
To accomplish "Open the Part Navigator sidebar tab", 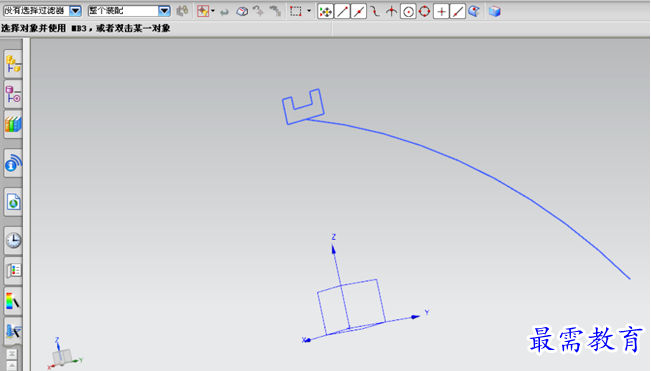I will point(13,95).
